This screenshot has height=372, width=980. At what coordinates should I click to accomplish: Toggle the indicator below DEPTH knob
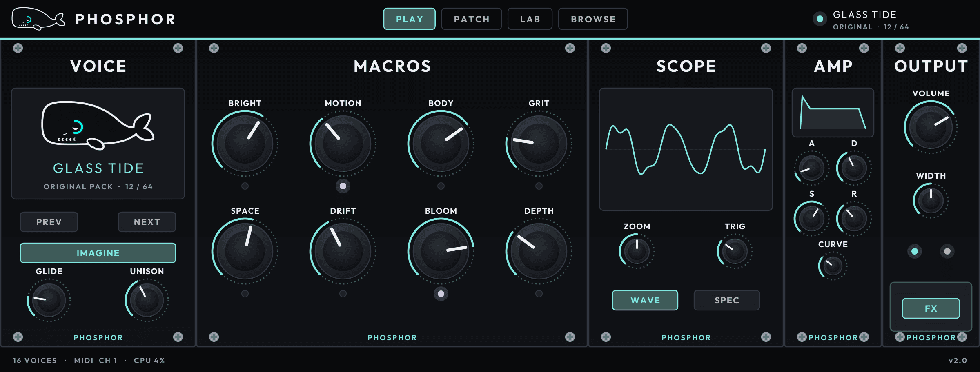539,294
